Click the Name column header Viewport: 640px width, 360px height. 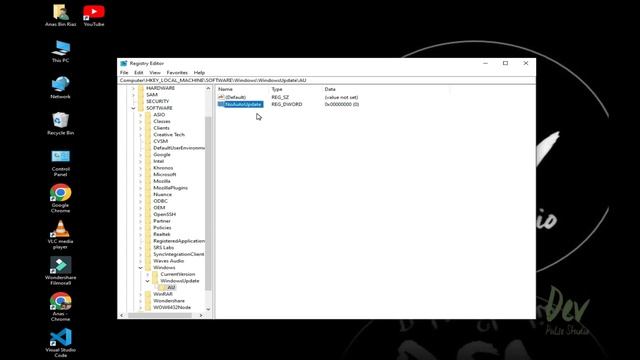pyautogui.click(x=225, y=89)
